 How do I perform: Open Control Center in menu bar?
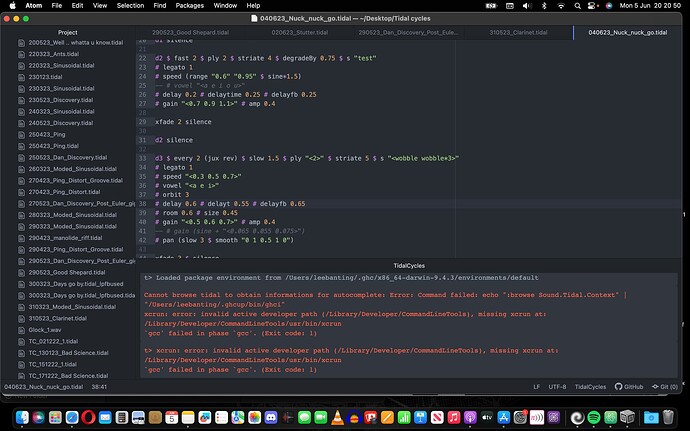tap(593, 6)
